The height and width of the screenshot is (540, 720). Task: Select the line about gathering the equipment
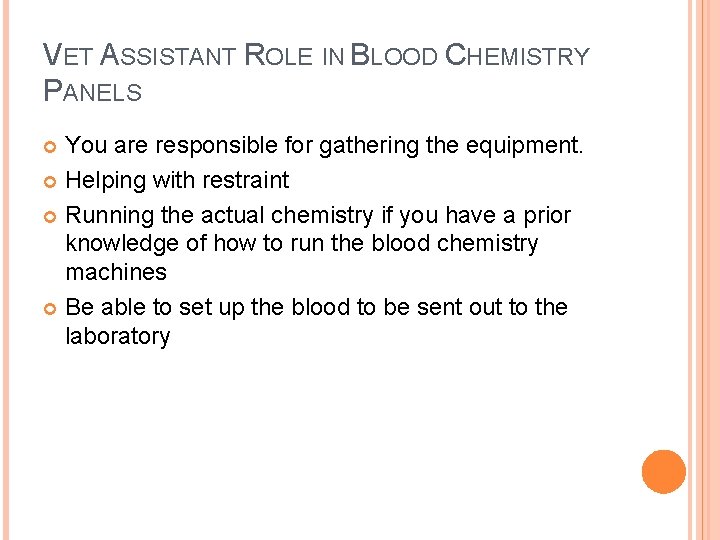click(324, 146)
